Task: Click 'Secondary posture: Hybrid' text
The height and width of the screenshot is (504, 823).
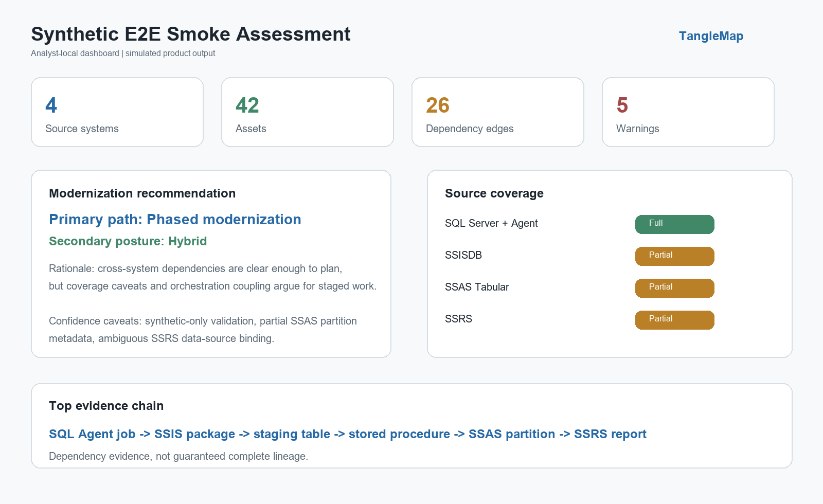Action: [128, 241]
